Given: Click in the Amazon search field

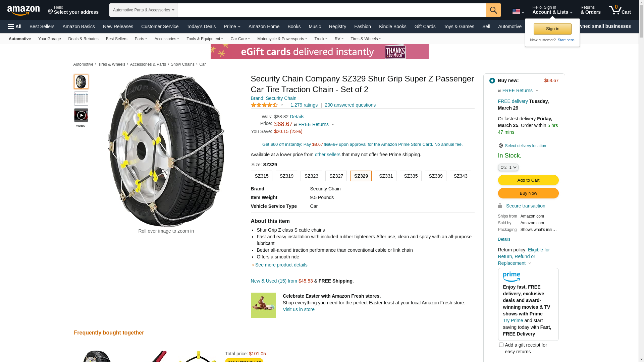Looking at the screenshot, I should click(x=331, y=10).
